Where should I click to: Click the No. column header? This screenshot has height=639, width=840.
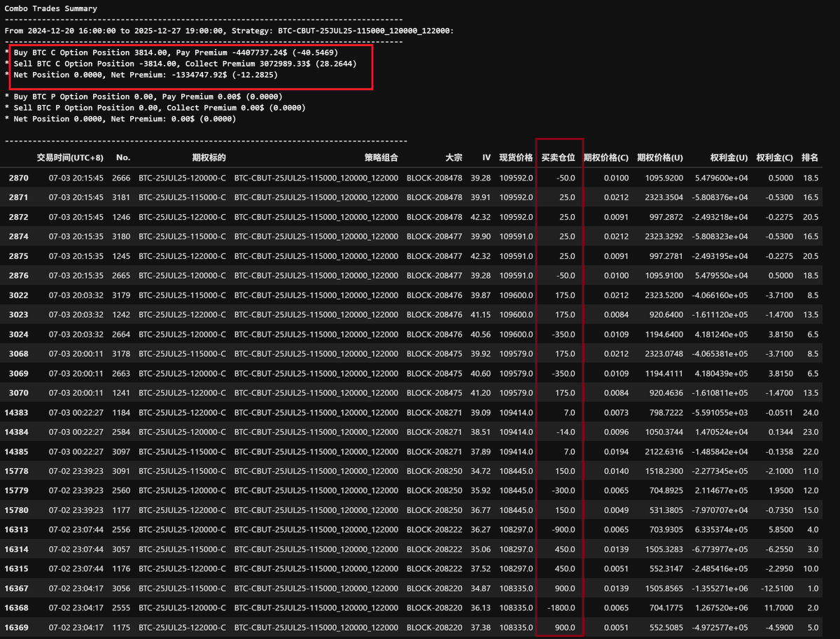pyautogui.click(x=123, y=158)
